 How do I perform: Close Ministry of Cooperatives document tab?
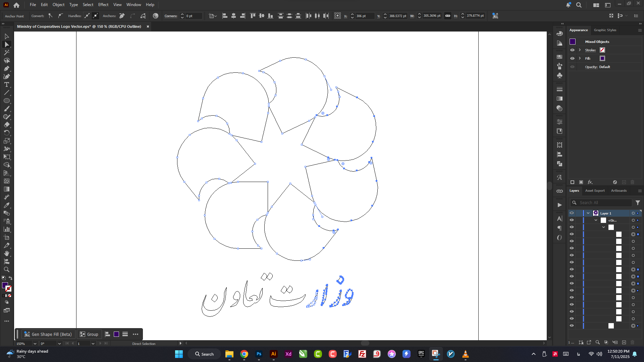148,26
